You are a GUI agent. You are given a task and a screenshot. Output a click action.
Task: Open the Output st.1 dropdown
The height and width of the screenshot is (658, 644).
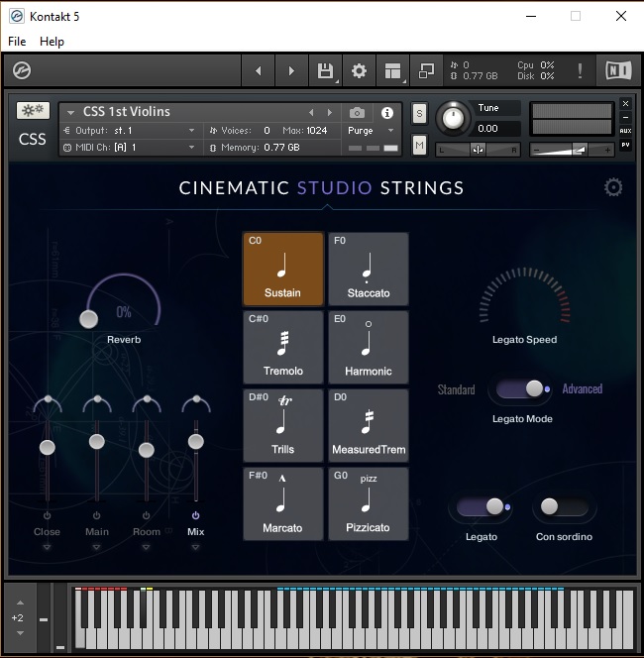click(131, 131)
